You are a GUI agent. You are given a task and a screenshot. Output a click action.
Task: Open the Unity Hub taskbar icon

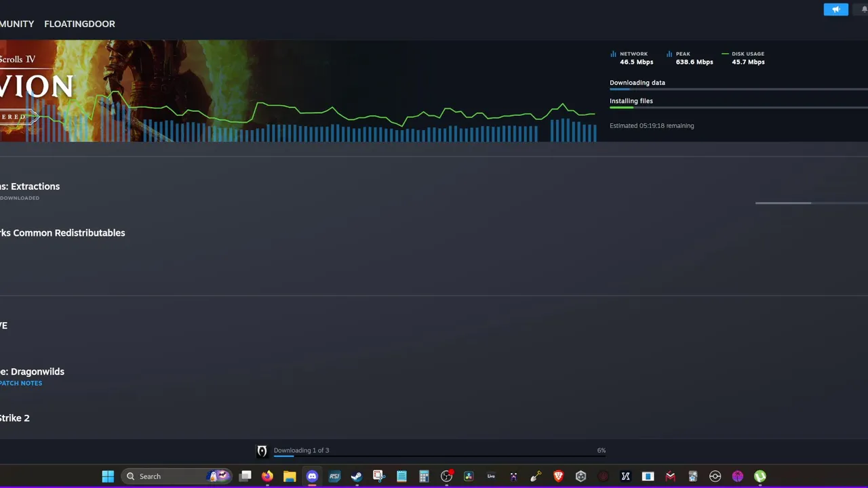pyautogui.click(x=580, y=476)
